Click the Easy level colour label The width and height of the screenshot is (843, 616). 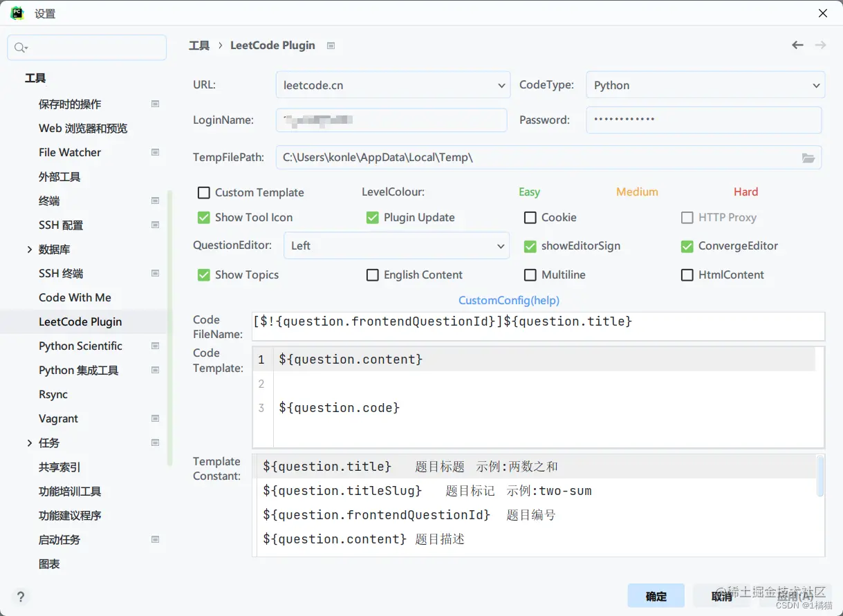tap(530, 192)
